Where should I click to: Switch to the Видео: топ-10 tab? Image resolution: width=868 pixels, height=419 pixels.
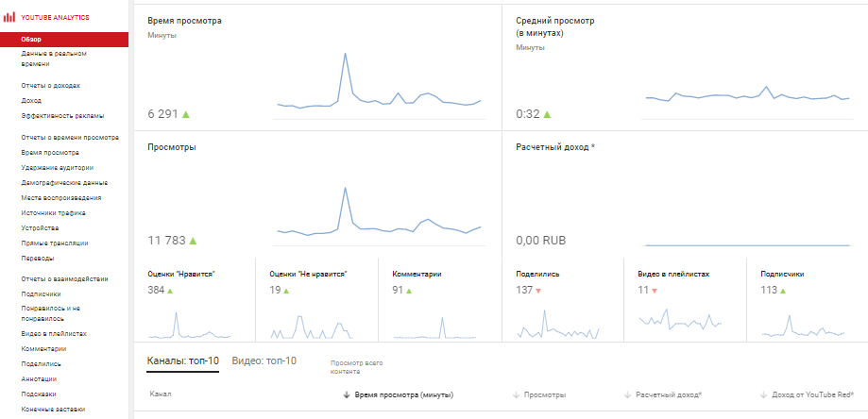(264, 360)
